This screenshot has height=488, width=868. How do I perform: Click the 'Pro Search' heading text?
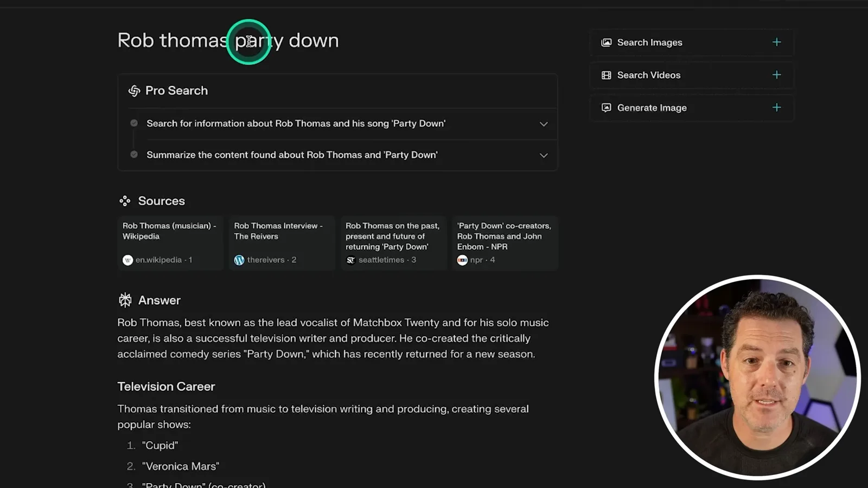pos(176,91)
